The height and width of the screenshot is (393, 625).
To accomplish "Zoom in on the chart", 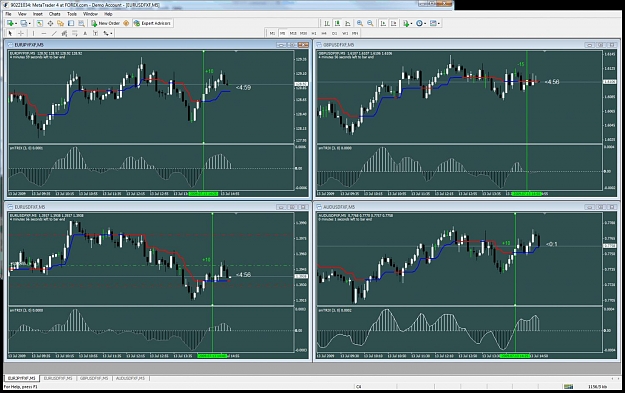I will click(x=360, y=23).
